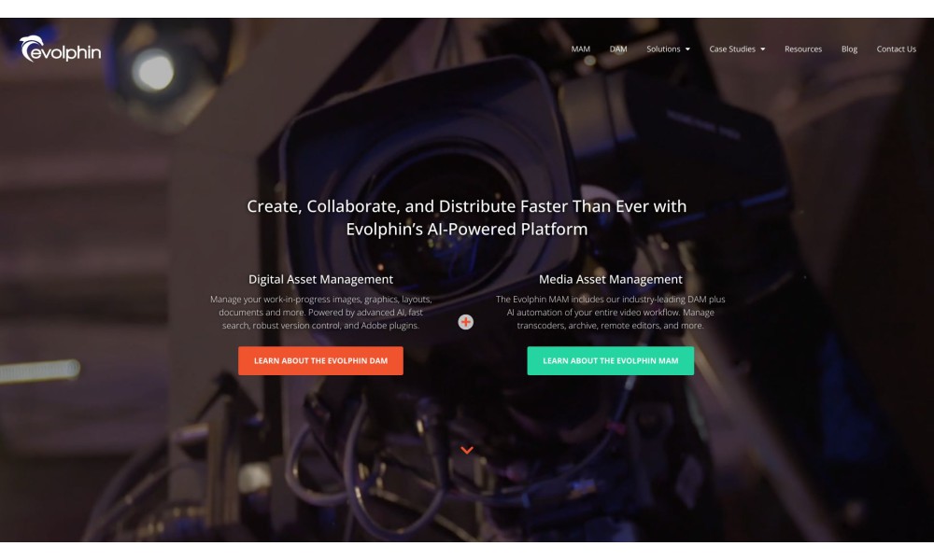This screenshot has height=560, width=934.
Task: Open the DAM menu item
Action: tap(618, 49)
